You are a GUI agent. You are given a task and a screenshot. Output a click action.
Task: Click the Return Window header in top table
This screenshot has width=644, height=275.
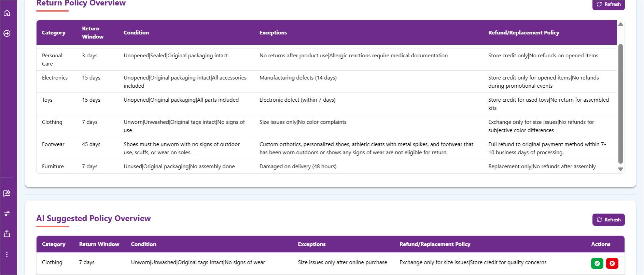(93, 33)
